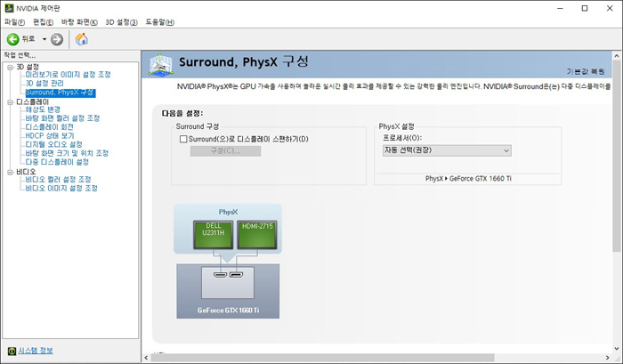
Task: Collapse the 디스플레이 tree node
Action: coord(11,102)
